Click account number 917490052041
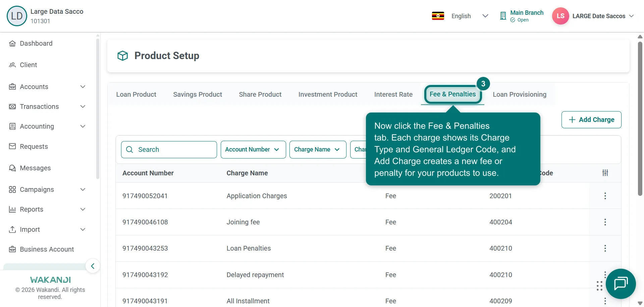Image resolution: width=644 pixels, height=307 pixels. 145,196
